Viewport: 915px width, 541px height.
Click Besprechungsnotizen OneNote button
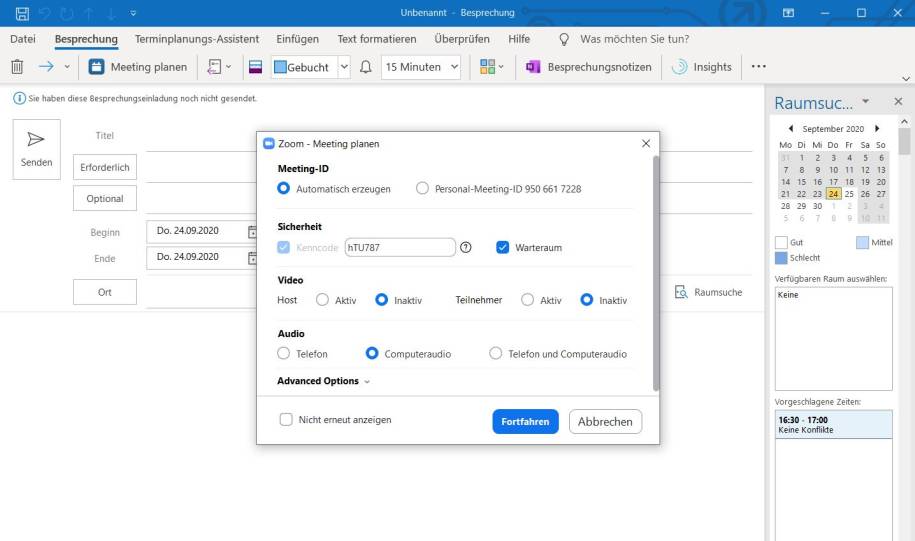pos(589,67)
